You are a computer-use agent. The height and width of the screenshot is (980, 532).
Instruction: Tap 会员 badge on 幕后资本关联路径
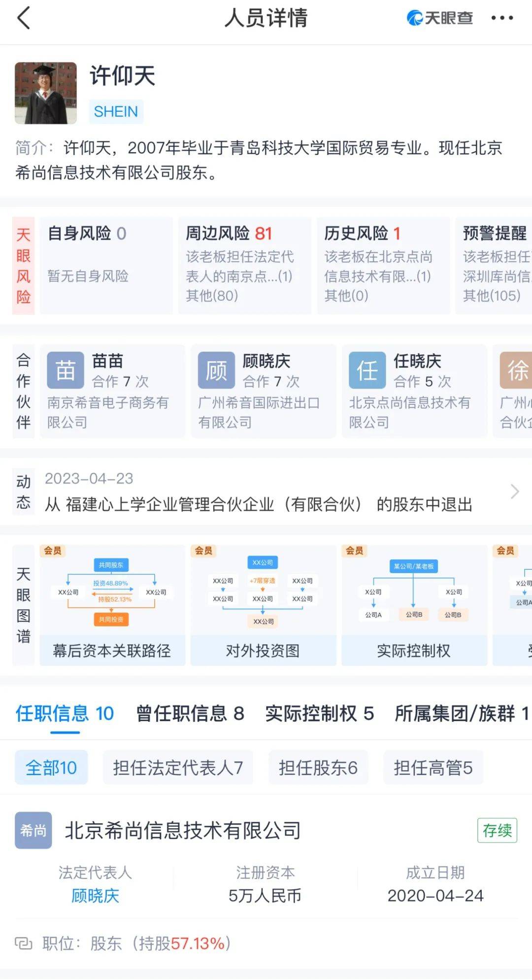click(x=53, y=551)
